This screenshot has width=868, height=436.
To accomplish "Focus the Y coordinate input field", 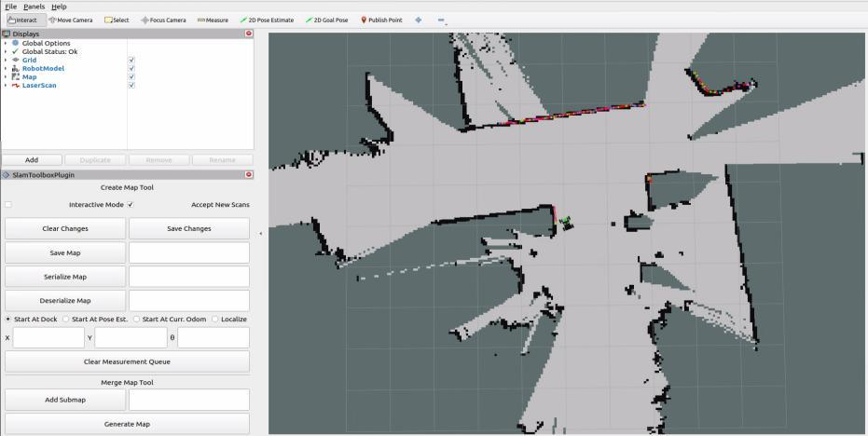I will coord(131,337).
